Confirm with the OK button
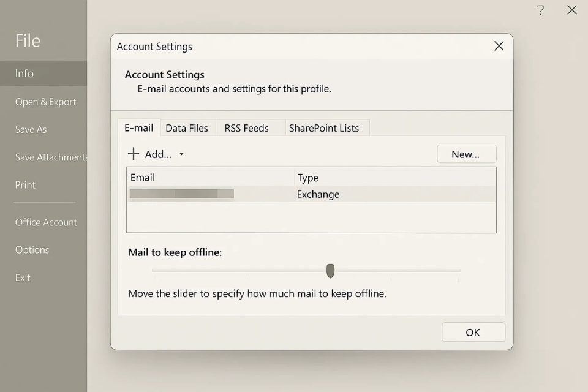Viewport: 588px width, 392px height. [x=473, y=332]
